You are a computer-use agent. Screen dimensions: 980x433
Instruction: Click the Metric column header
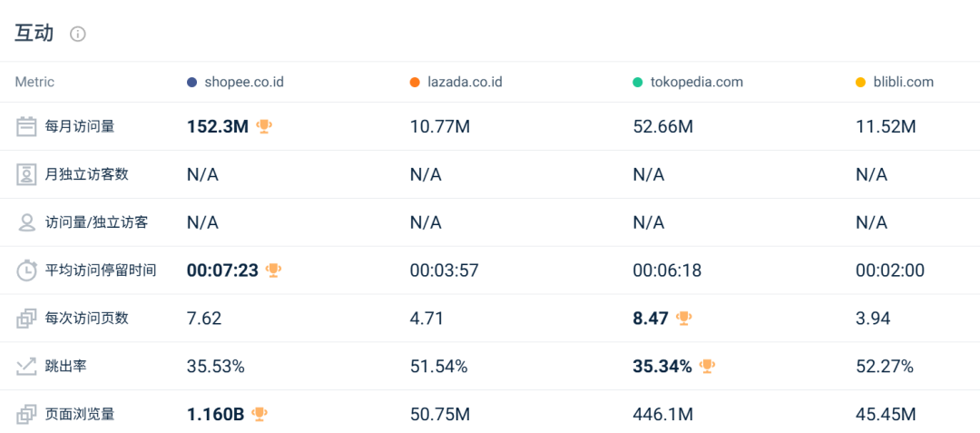click(x=34, y=82)
